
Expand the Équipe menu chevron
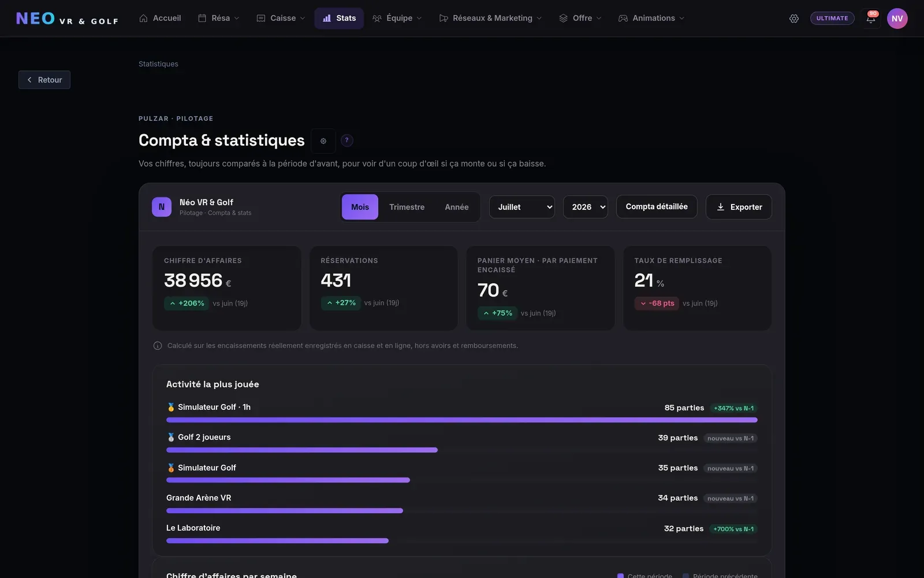pos(419,18)
